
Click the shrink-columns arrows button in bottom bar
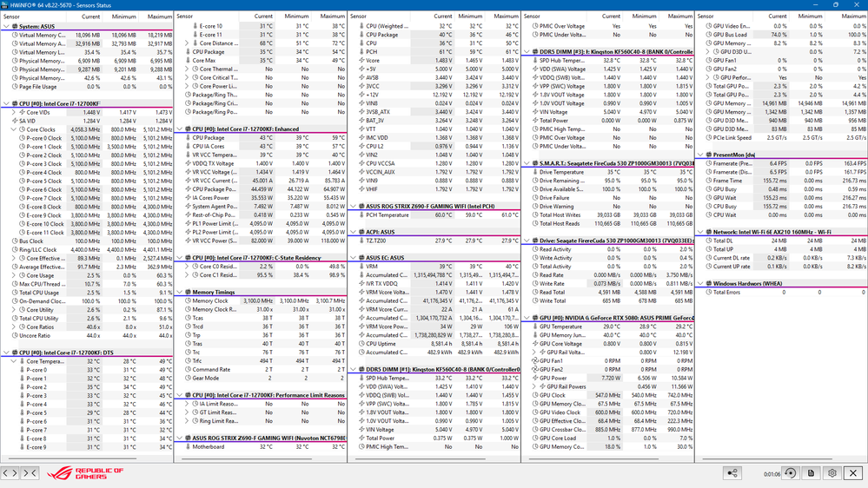click(30, 473)
